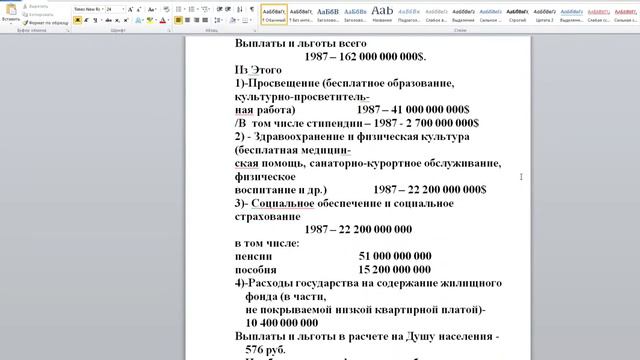The height and width of the screenshot is (360, 640).
Task: Click the Paste (Вставить) clipboard icon
Action: pos(11,9)
